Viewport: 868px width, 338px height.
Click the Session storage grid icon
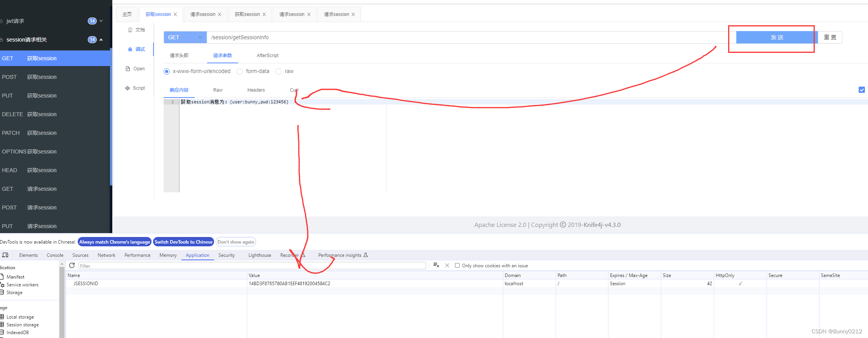point(2,324)
